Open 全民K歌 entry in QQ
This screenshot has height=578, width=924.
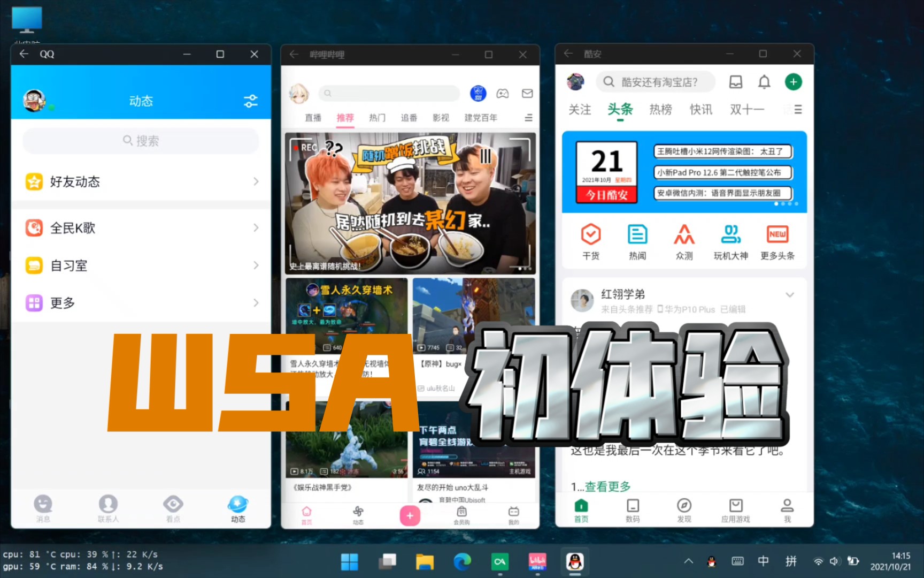tap(141, 228)
